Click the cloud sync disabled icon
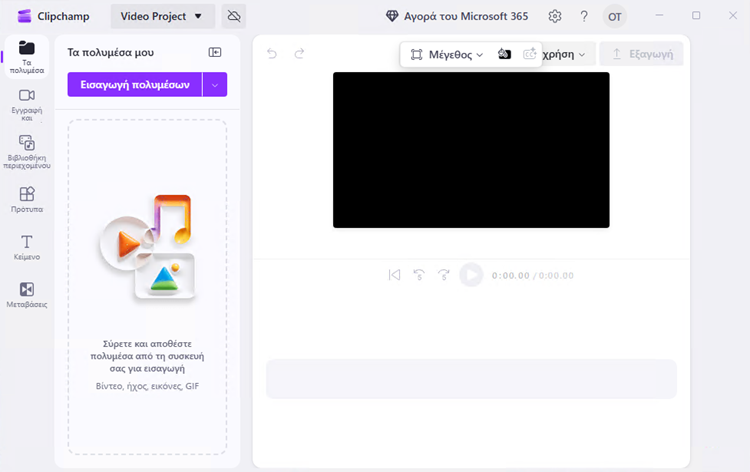750x472 pixels. pos(234,17)
